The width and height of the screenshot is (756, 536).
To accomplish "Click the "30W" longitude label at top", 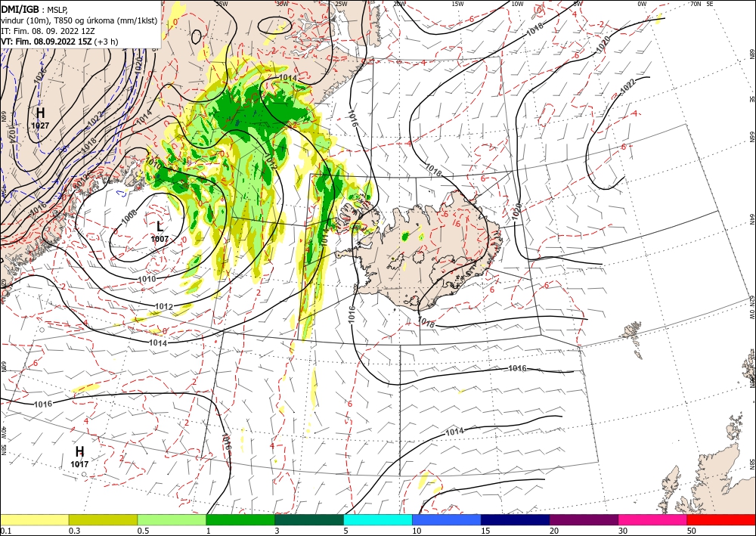I will click(282, 4).
